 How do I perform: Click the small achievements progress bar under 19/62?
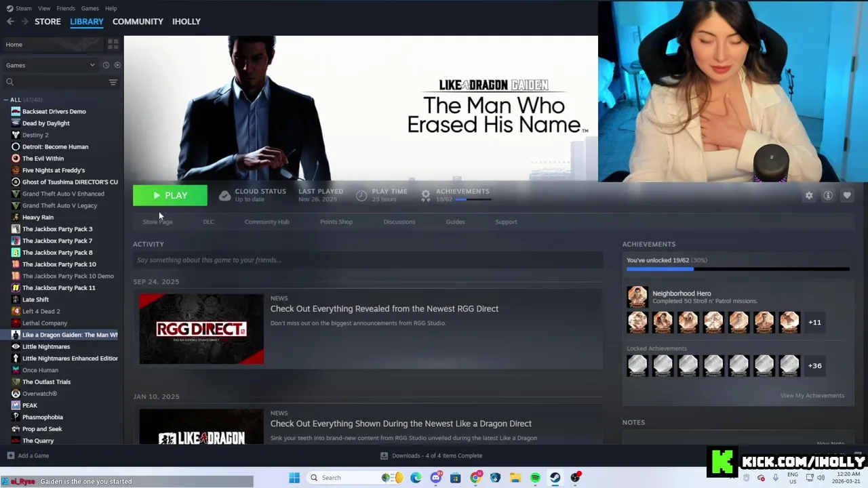[x=473, y=200]
